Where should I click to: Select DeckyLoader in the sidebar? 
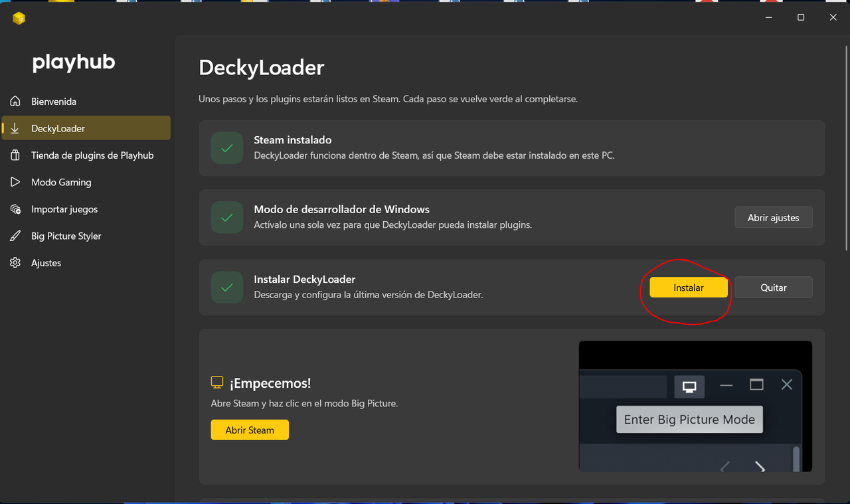click(x=86, y=128)
